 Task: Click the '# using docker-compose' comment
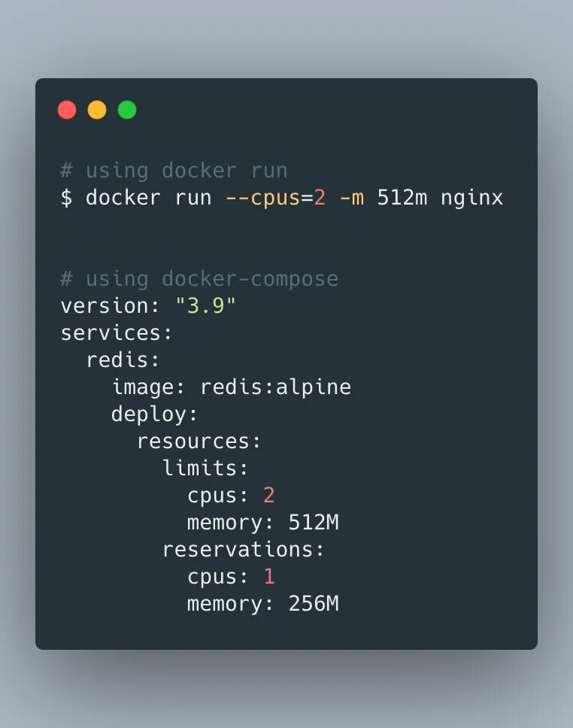(x=199, y=280)
